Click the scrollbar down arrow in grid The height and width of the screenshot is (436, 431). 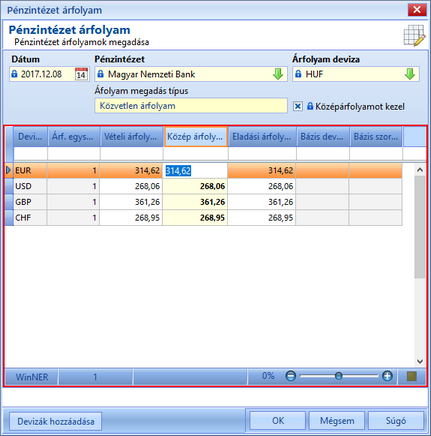point(420,361)
